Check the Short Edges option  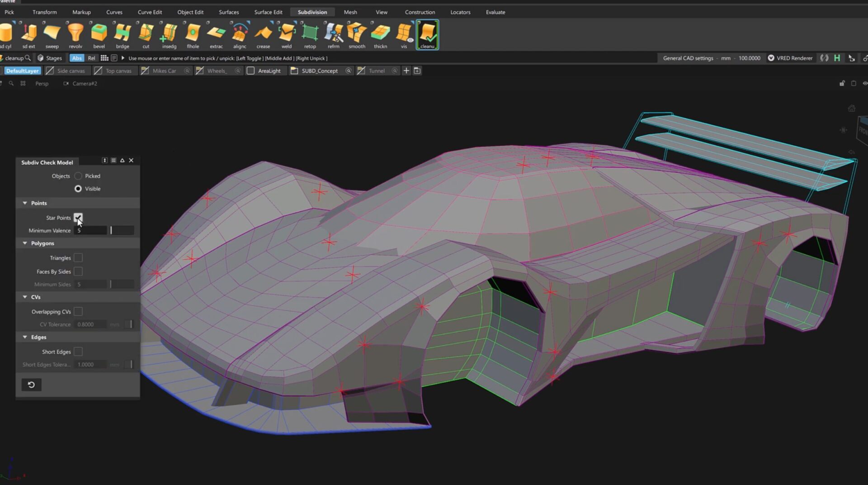[78, 352]
